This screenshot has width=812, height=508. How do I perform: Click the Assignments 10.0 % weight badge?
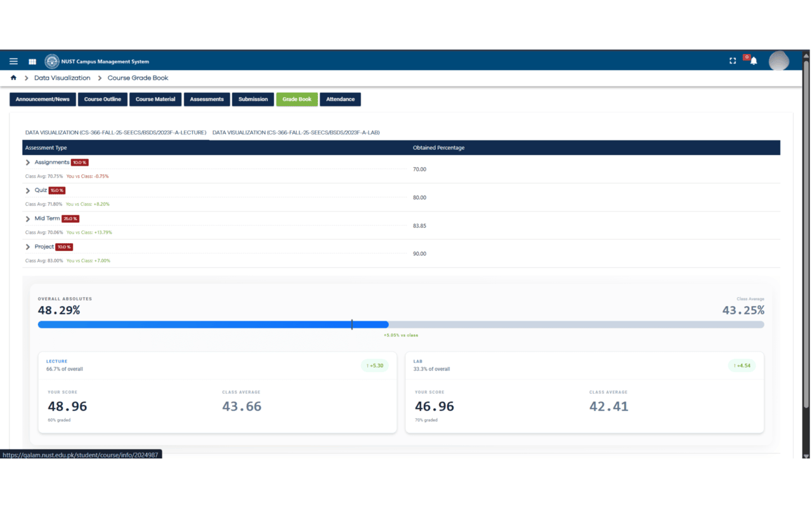coord(79,163)
